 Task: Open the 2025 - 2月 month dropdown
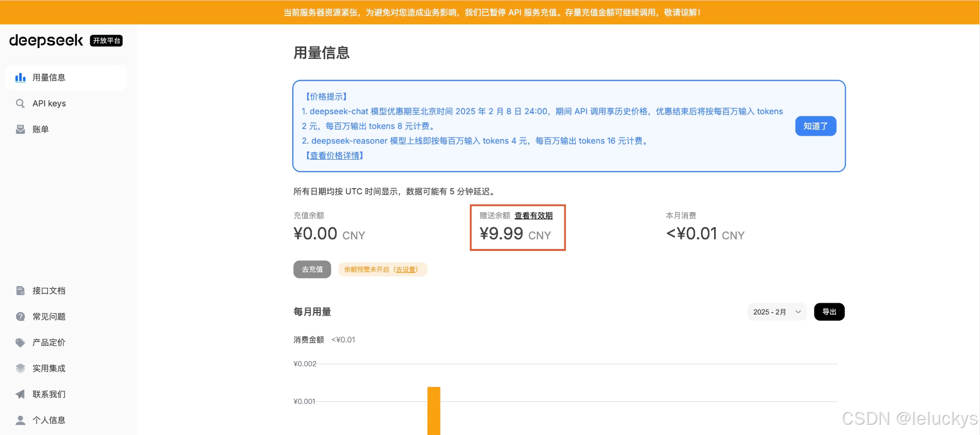(x=777, y=312)
